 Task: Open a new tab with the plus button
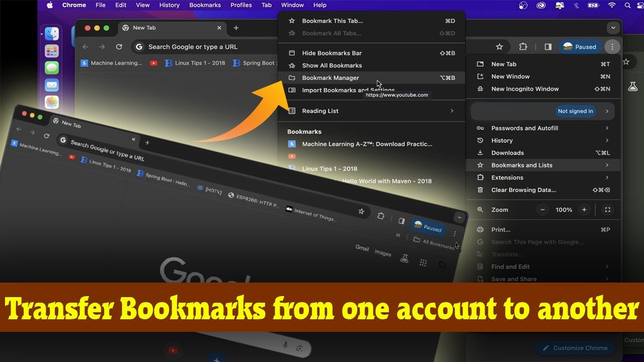click(x=236, y=28)
